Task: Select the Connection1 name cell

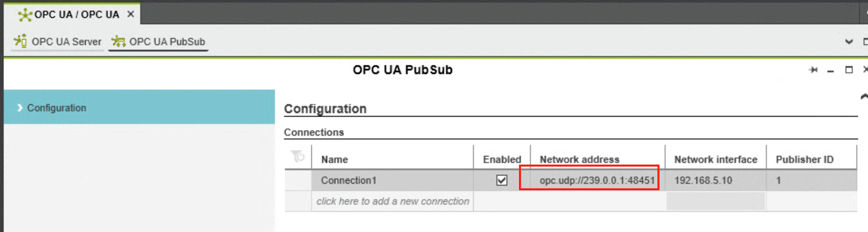Action: (392, 180)
